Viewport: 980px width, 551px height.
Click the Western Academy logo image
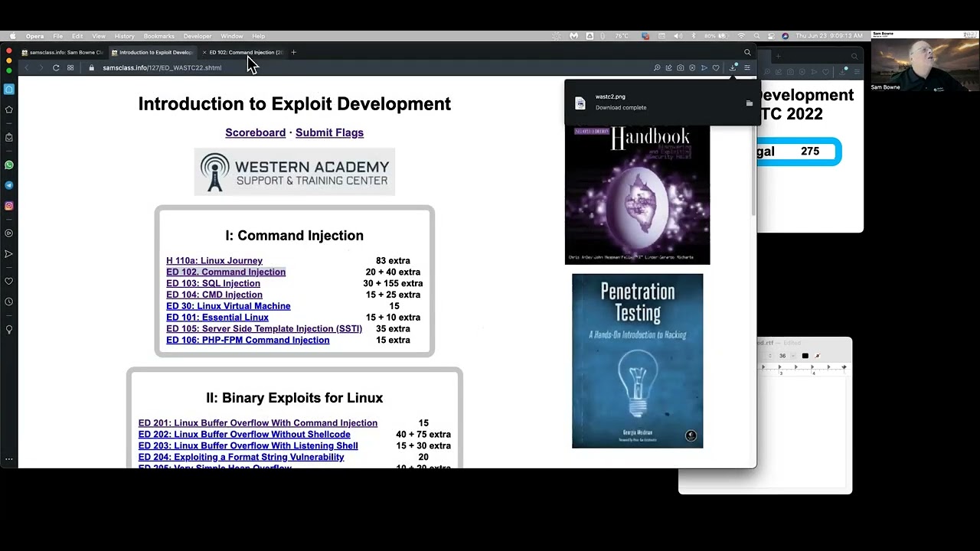pyautogui.click(x=294, y=172)
